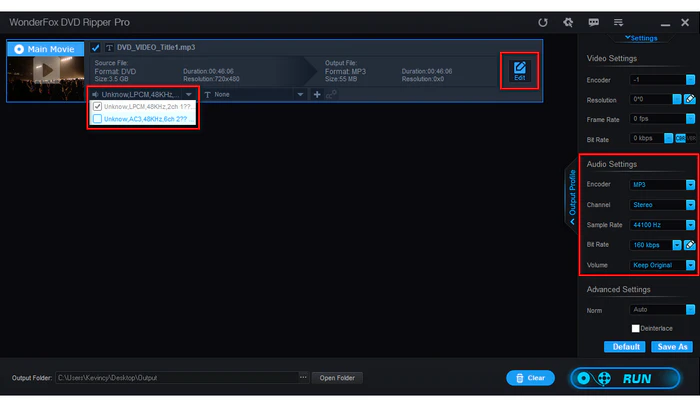Click the pencil customize icon beside audio Bit Rate

(690, 245)
